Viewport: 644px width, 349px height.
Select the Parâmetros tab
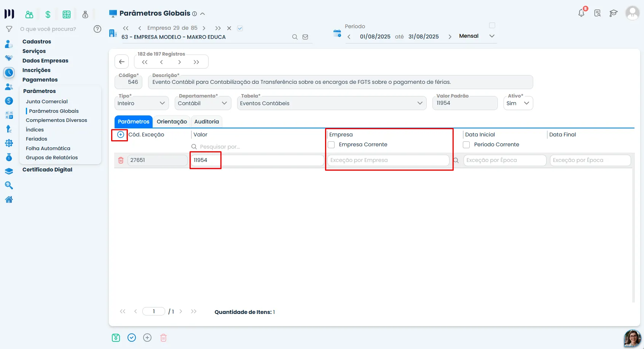(x=134, y=122)
